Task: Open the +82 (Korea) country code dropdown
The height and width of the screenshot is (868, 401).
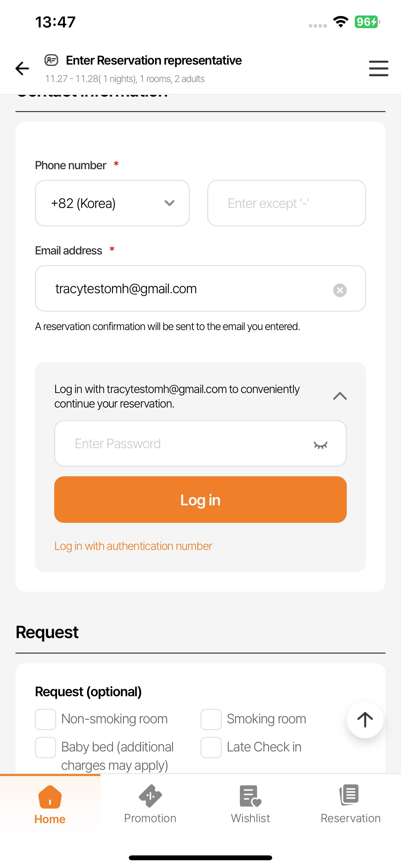Action: [112, 203]
